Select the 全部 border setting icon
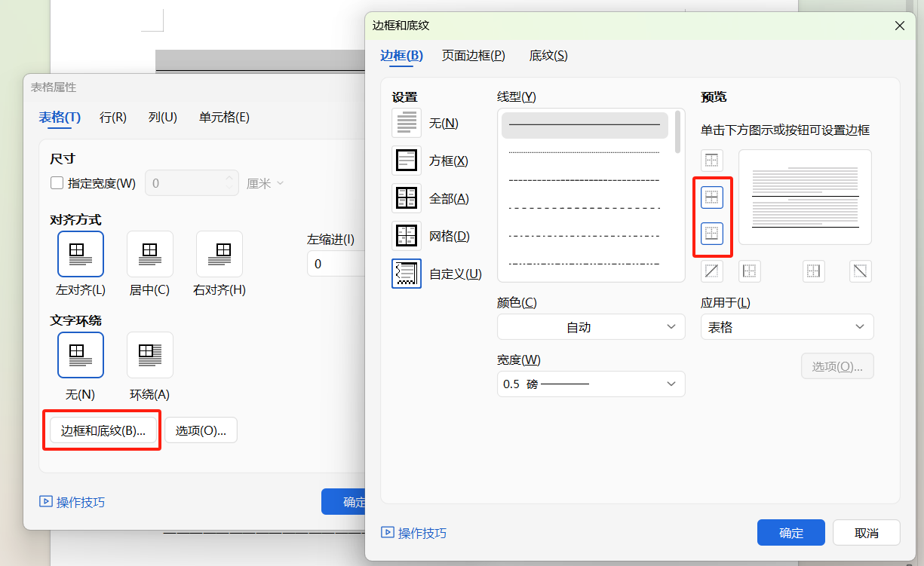The height and width of the screenshot is (566, 924). [x=406, y=197]
